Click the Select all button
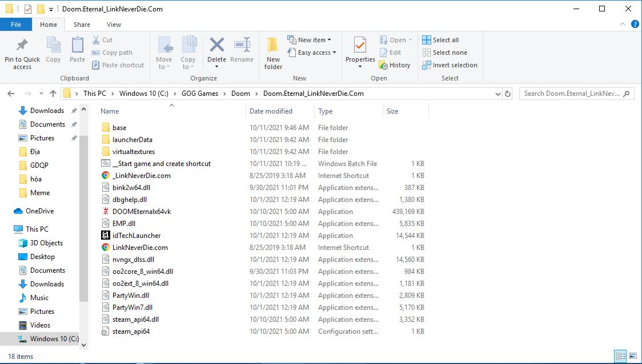Viewport: 642px width, 364px height. click(x=440, y=40)
